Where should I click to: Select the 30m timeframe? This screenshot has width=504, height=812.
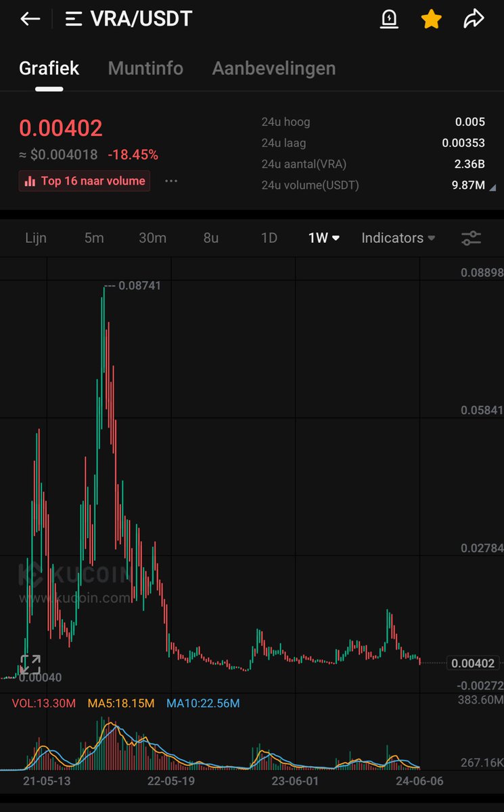[x=152, y=238]
